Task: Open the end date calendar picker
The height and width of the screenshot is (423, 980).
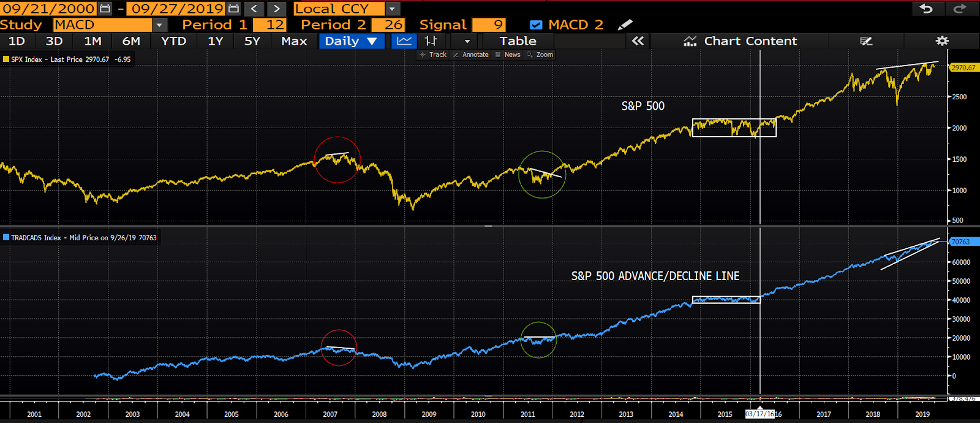Action: (x=233, y=9)
